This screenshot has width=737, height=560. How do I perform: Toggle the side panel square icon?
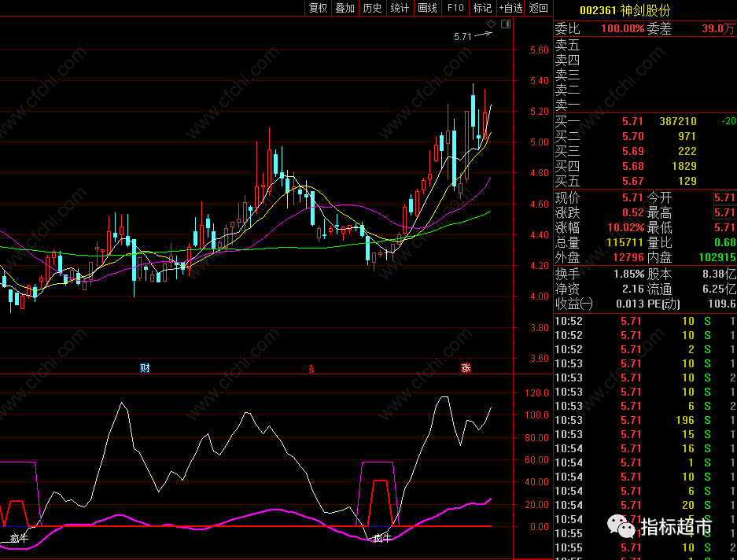click(x=506, y=24)
